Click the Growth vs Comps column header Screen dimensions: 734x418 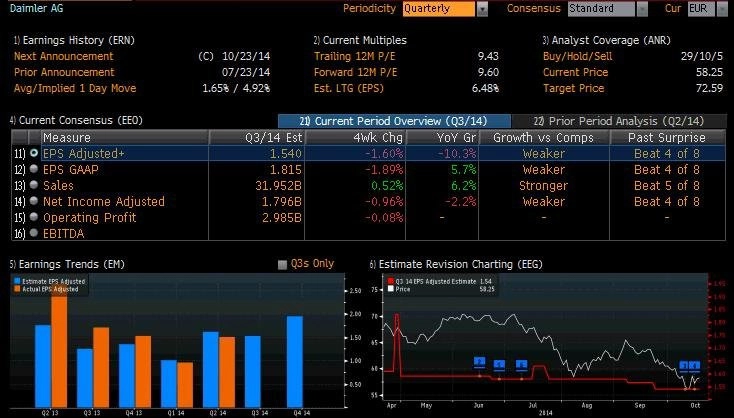(x=544, y=138)
